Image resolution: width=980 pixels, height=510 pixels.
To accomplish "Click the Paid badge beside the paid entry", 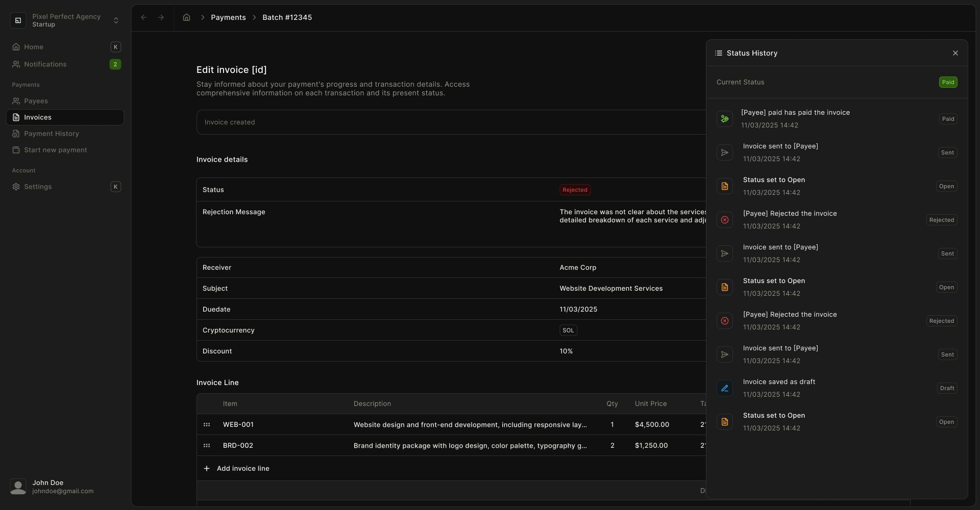I will (x=948, y=119).
